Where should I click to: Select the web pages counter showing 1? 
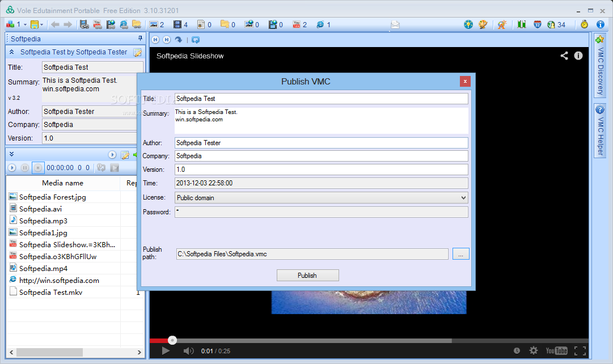click(323, 24)
